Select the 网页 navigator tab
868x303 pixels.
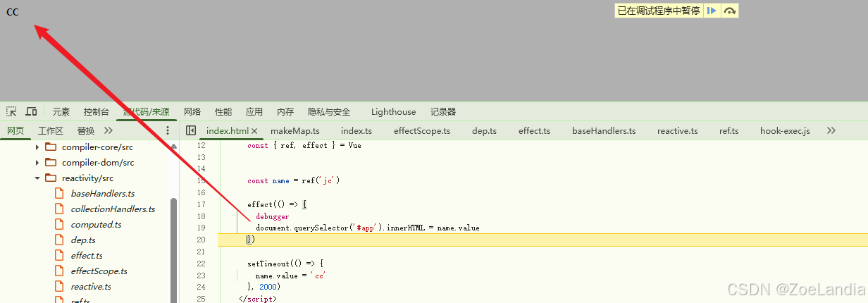click(x=15, y=130)
